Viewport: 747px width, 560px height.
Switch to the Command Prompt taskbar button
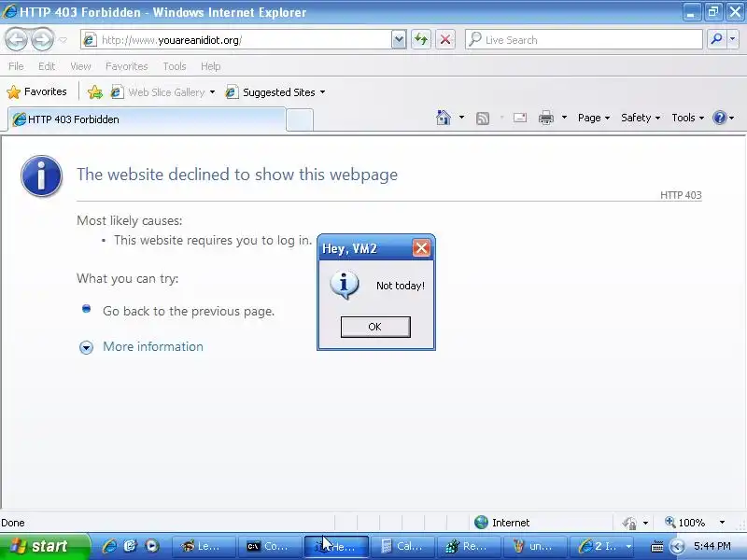(x=270, y=546)
